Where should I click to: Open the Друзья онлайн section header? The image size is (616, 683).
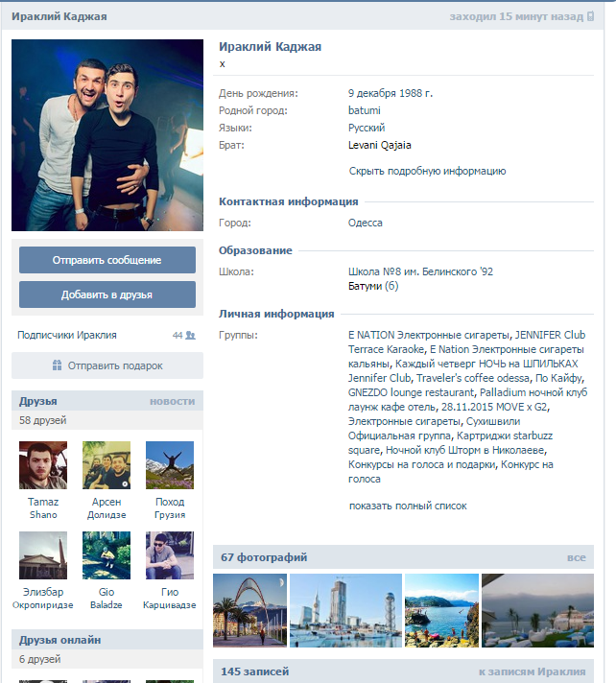(59, 640)
